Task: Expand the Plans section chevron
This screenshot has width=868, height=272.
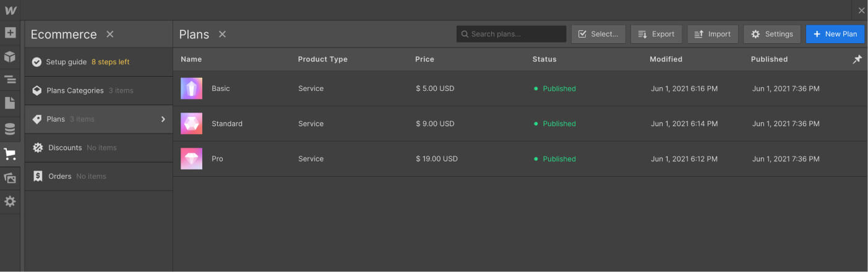Action: click(163, 119)
